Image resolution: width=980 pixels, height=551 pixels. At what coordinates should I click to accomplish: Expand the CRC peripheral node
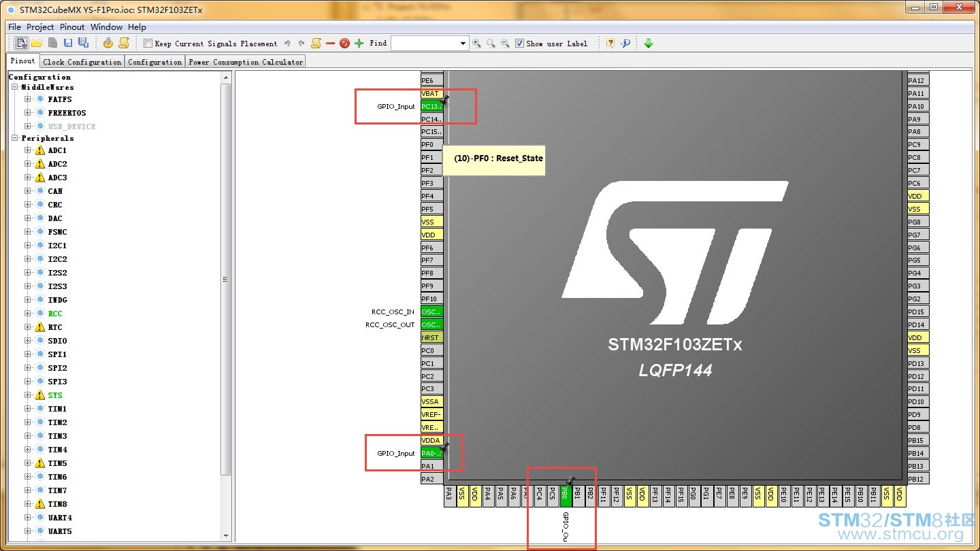28,205
